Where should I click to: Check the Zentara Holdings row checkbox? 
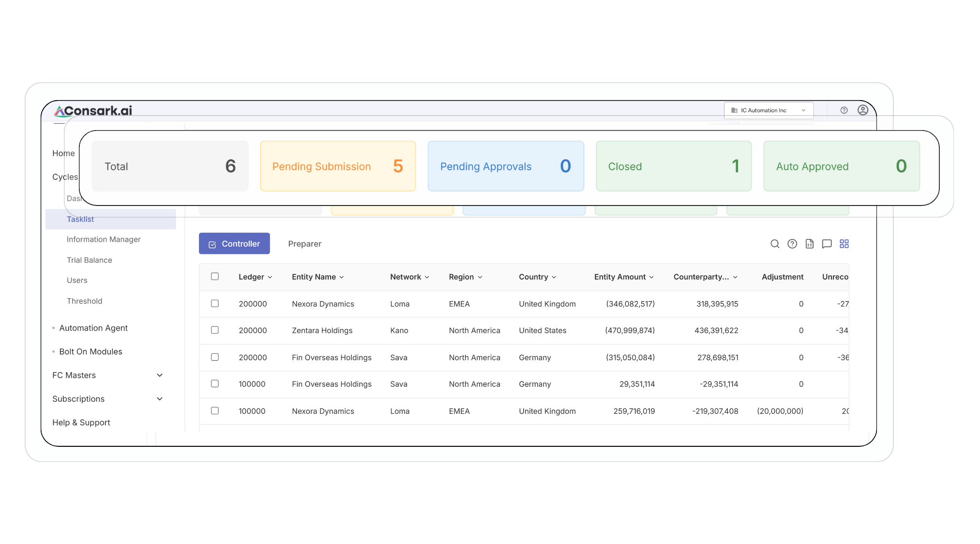tap(215, 330)
